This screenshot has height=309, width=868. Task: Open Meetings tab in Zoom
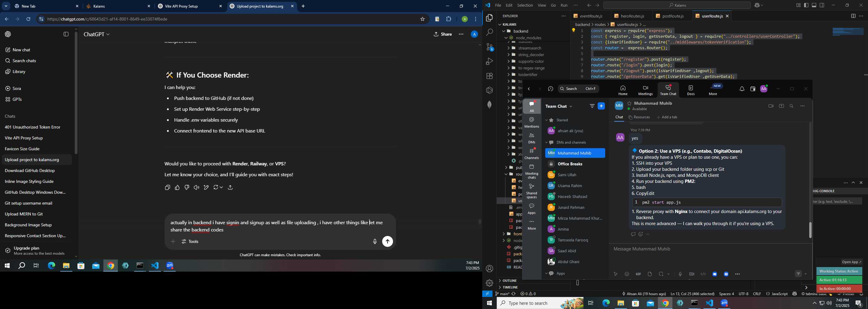pyautogui.click(x=645, y=90)
